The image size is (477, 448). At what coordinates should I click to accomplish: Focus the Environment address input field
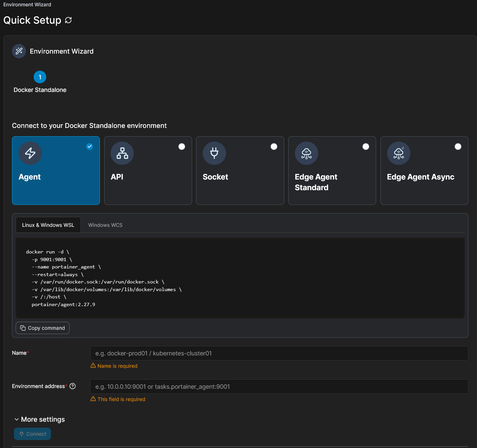[279, 386]
